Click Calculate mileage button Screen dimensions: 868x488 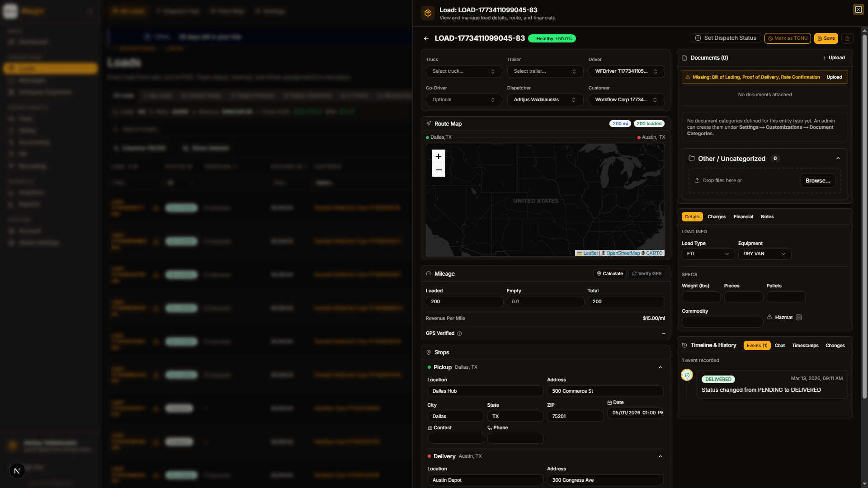click(610, 274)
